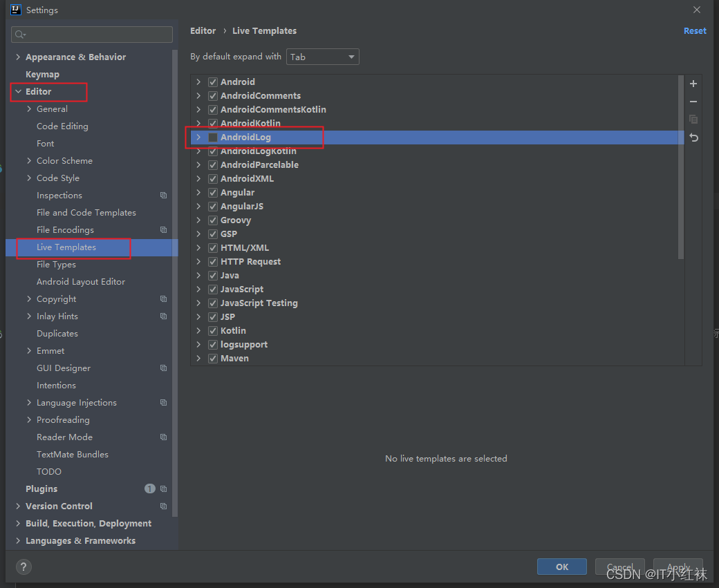This screenshot has height=588, width=719.
Task: Uncheck the Android template group
Action: pos(213,82)
